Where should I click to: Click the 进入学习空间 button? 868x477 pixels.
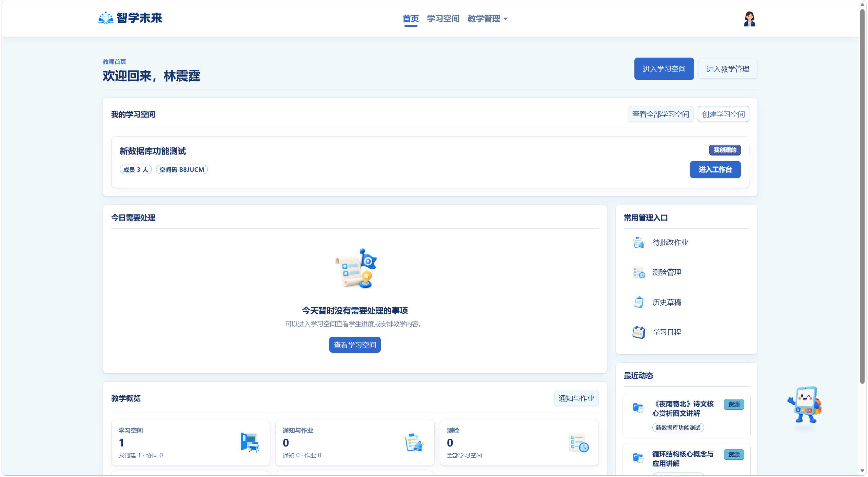coord(664,69)
